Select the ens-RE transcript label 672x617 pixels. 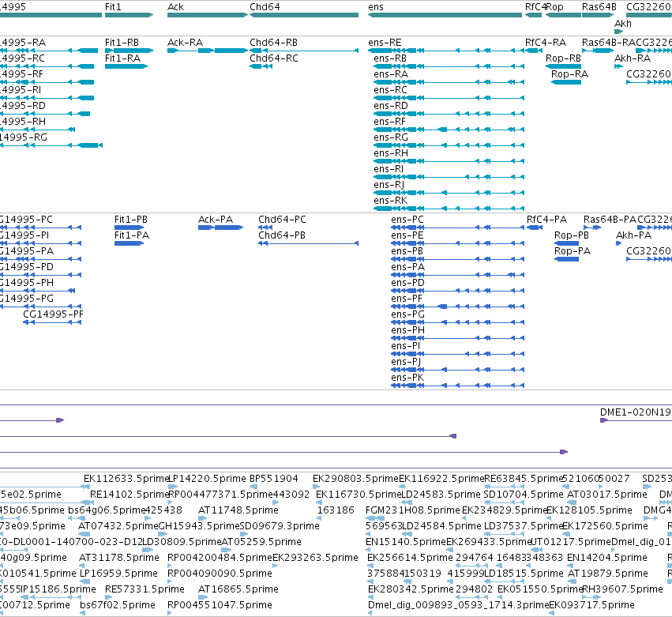coord(385,43)
